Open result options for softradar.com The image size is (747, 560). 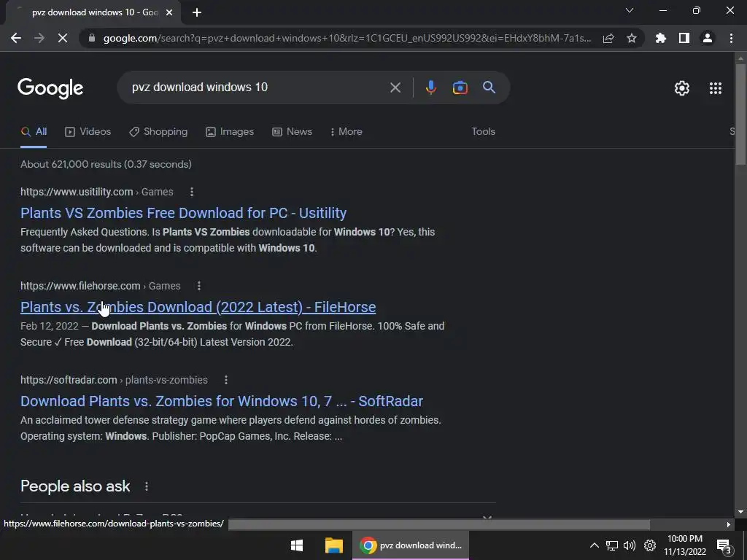[226, 380]
